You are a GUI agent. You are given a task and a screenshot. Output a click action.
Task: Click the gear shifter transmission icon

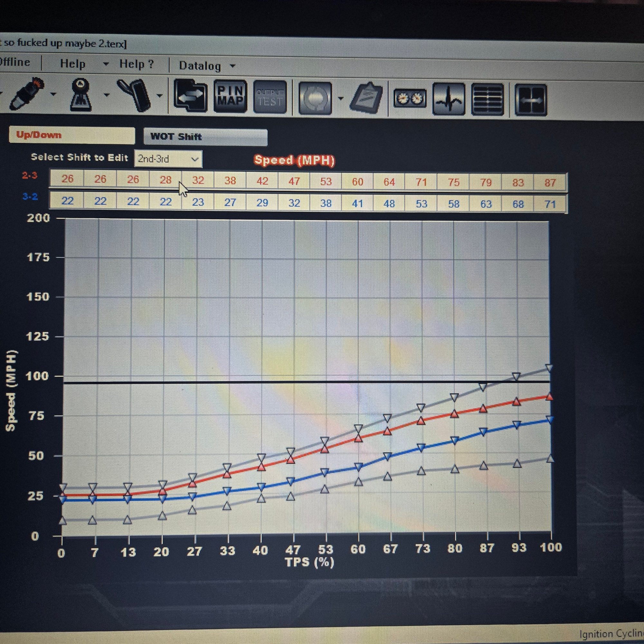[x=81, y=95]
